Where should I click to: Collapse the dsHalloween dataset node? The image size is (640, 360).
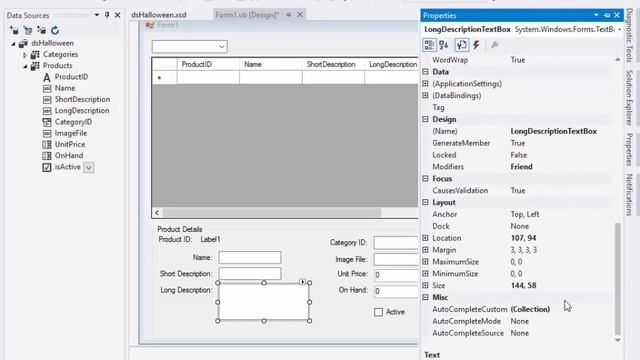13,43
